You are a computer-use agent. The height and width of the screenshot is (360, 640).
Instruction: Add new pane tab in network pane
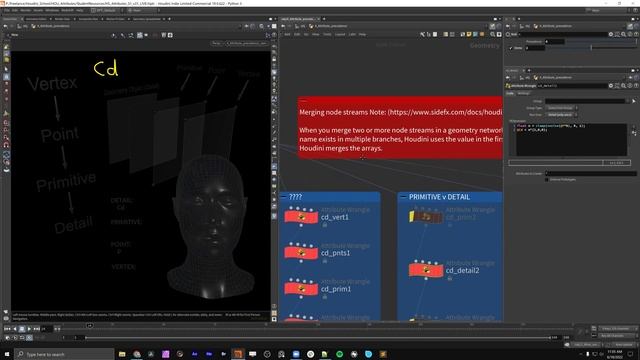324,19
